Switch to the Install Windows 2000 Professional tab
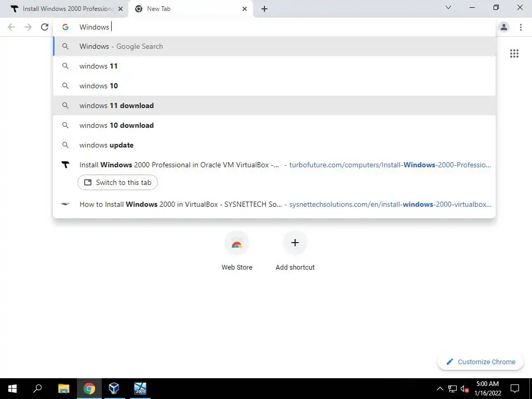This screenshot has height=399, width=532. [64, 9]
